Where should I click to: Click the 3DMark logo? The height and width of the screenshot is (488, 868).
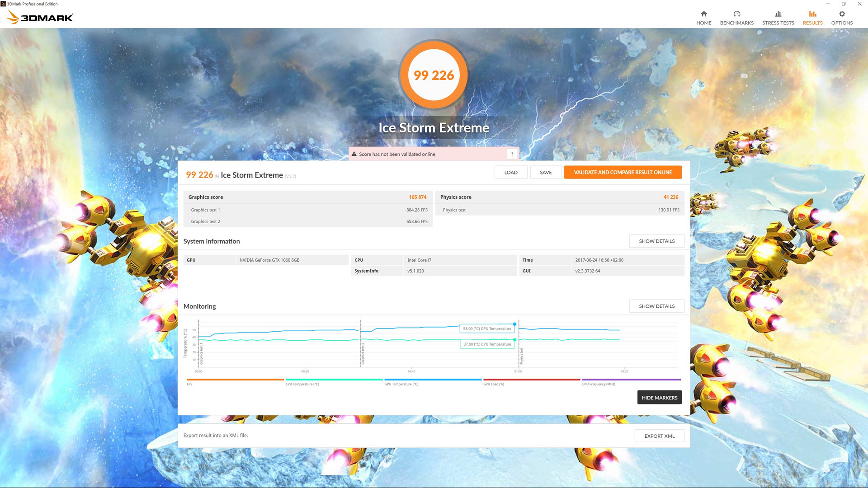pyautogui.click(x=40, y=18)
